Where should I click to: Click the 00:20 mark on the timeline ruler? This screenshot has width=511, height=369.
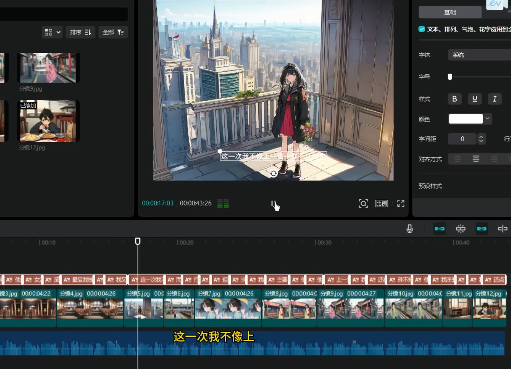tap(185, 243)
